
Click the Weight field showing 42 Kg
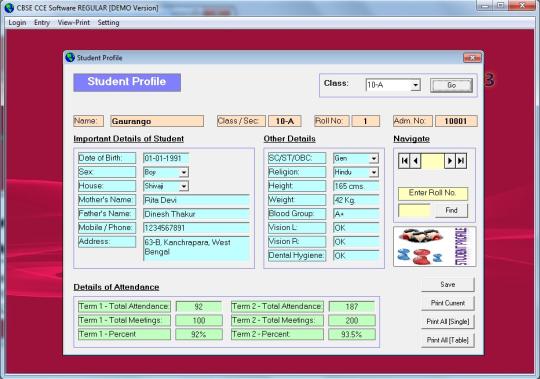coord(356,200)
